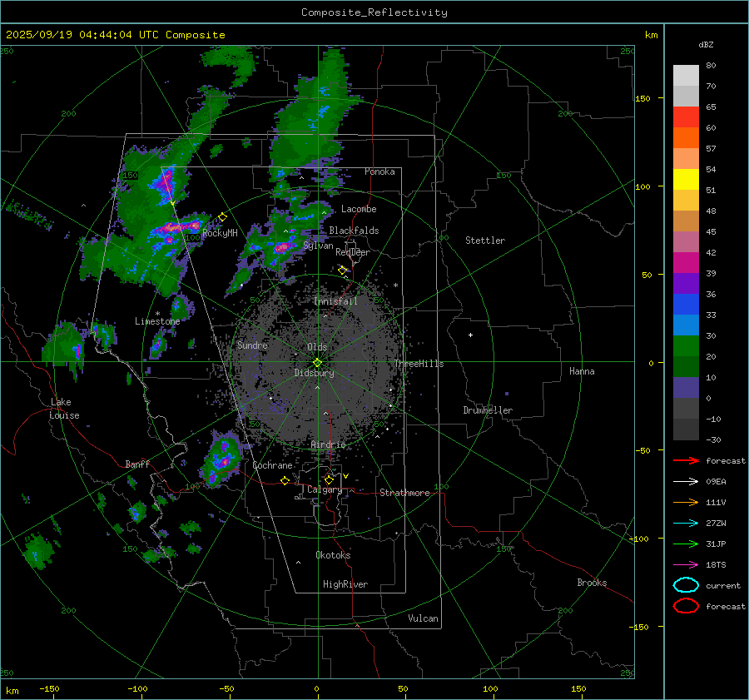Click the Composite_Reflectivity title bar
This screenshot has height=700, width=749.
click(x=374, y=12)
